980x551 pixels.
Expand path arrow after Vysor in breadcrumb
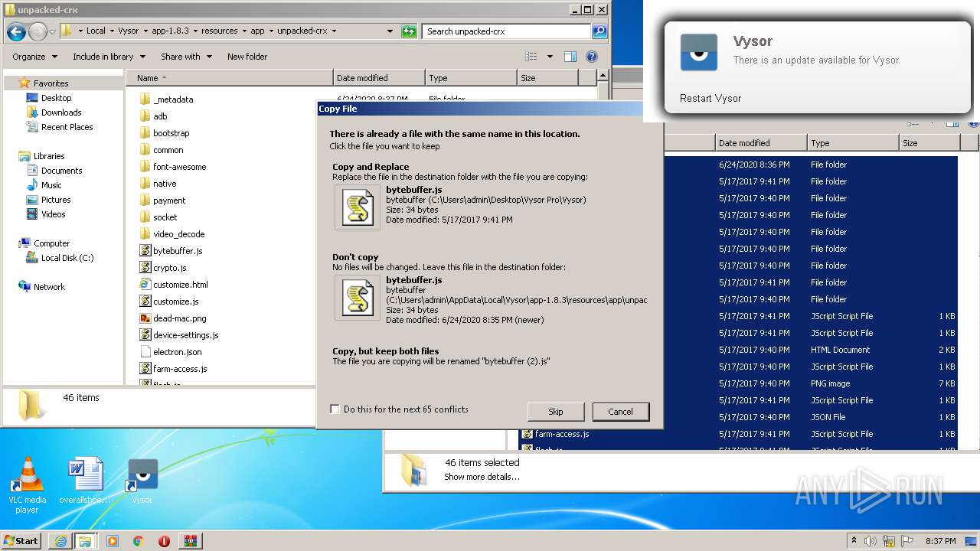pos(145,31)
